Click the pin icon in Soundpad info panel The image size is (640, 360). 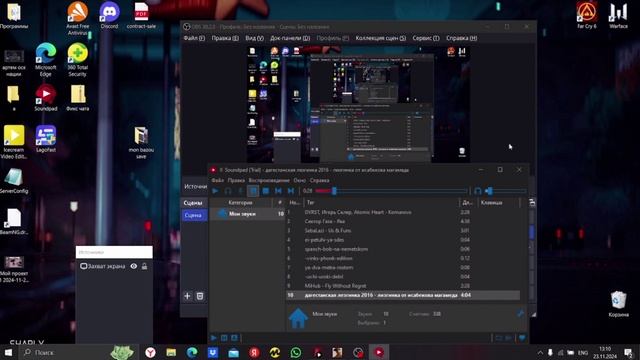click(x=520, y=313)
